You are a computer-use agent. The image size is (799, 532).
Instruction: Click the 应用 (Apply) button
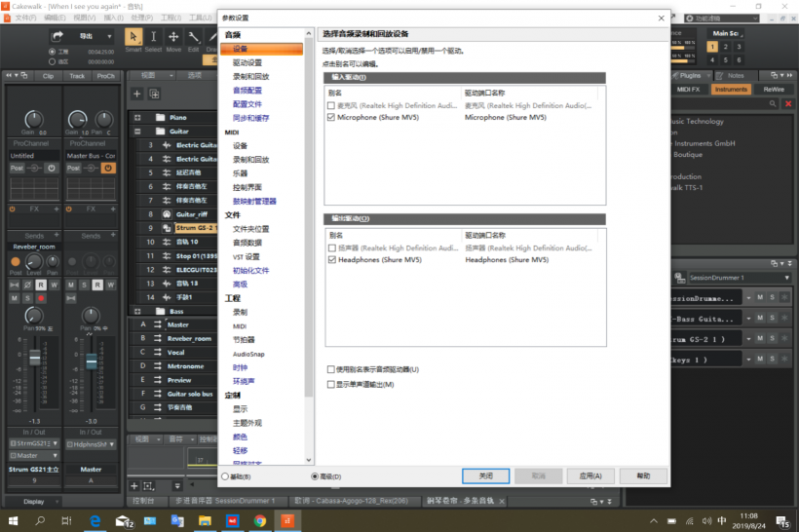(590, 476)
